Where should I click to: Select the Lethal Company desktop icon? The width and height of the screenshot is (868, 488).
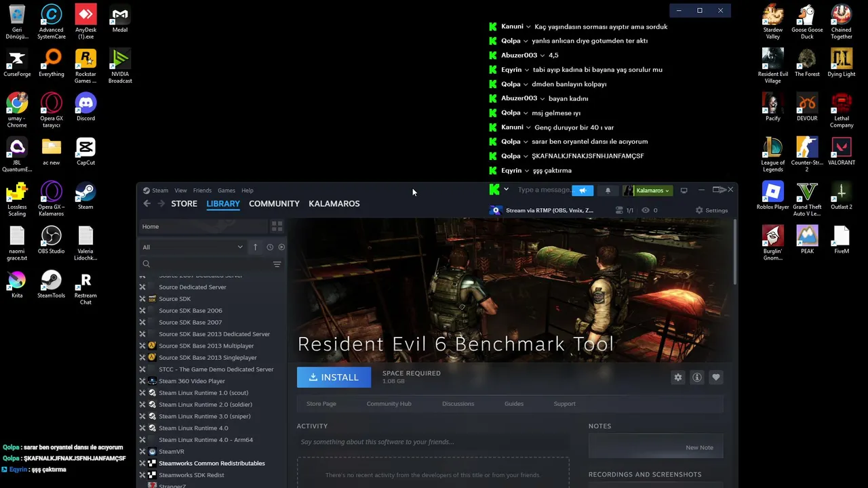tap(842, 110)
